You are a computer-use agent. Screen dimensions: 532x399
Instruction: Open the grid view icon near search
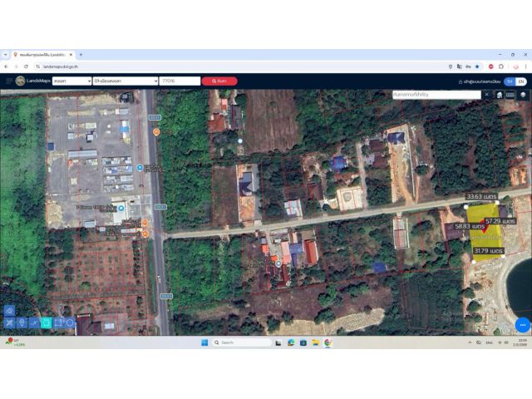click(510, 95)
